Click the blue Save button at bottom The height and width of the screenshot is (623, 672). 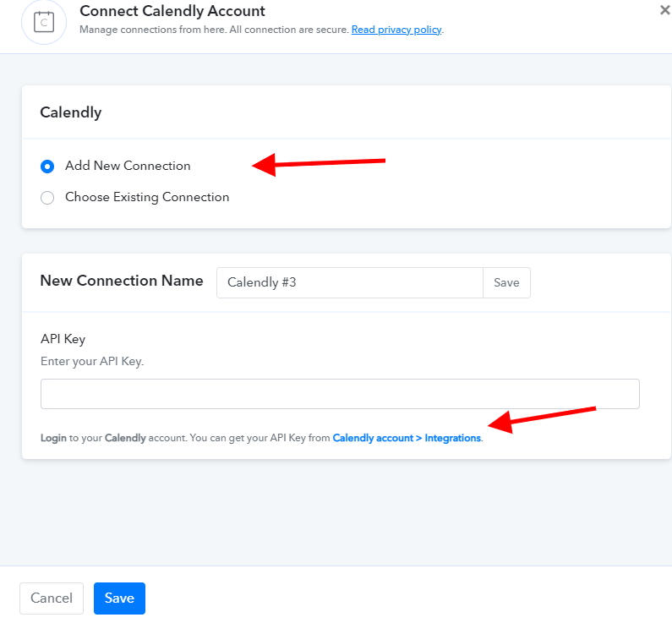119,598
